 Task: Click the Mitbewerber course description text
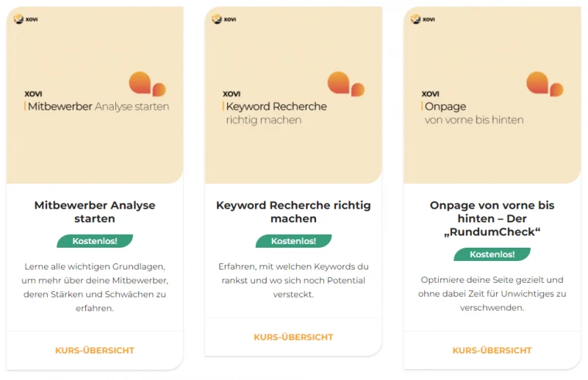pyautogui.click(x=95, y=287)
